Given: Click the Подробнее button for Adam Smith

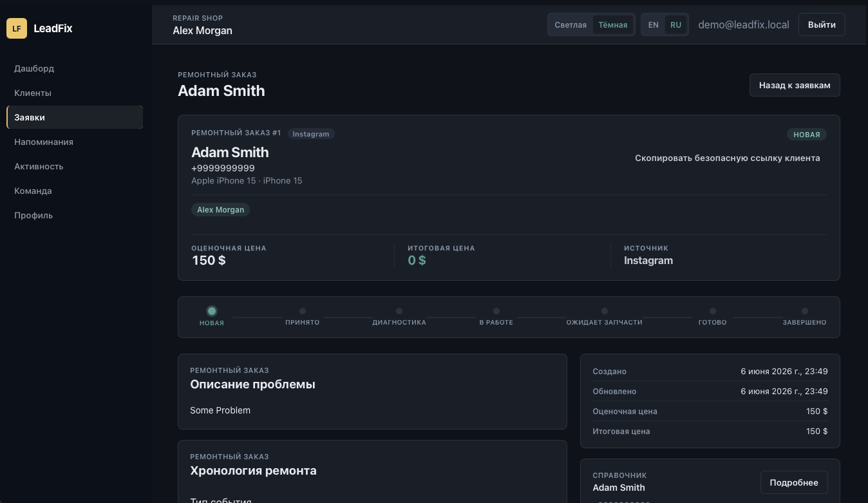Looking at the screenshot, I should coord(794,482).
